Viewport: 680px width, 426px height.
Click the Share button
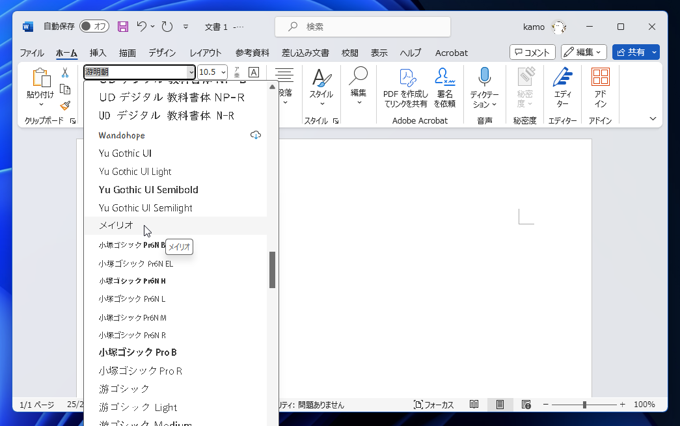tap(631, 52)
